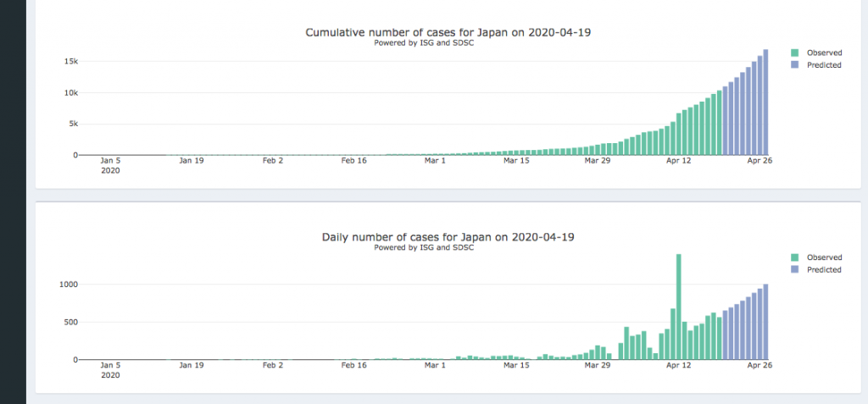868x404 pixels.
Task: Toggle Observed series in the cumulative chart legend
Action: tap(824, 53)
